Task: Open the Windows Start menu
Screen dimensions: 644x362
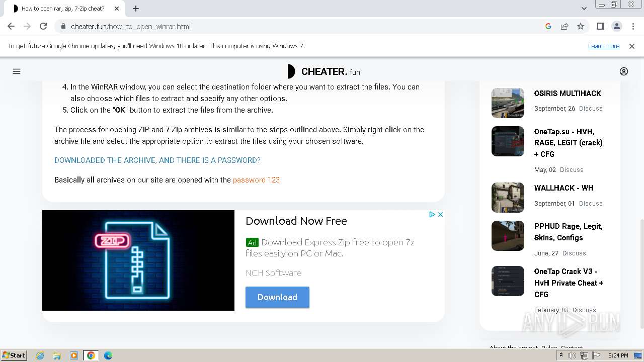Action: coord(14,355)
